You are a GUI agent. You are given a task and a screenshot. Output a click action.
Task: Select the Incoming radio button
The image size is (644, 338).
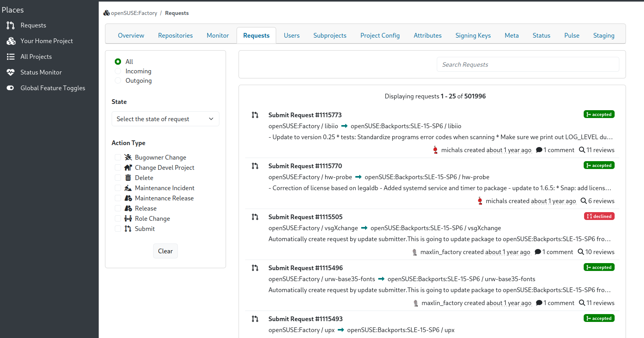click(x=118, y=71)
